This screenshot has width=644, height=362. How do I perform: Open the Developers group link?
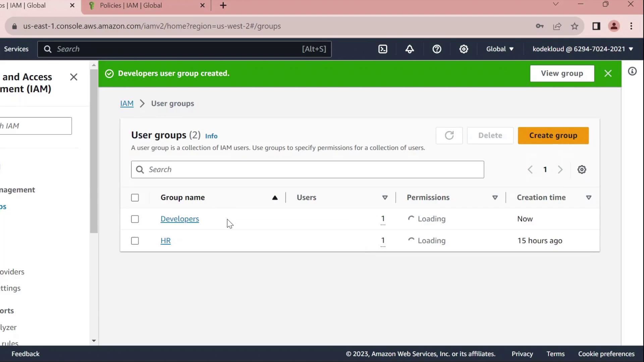[179, 219]
